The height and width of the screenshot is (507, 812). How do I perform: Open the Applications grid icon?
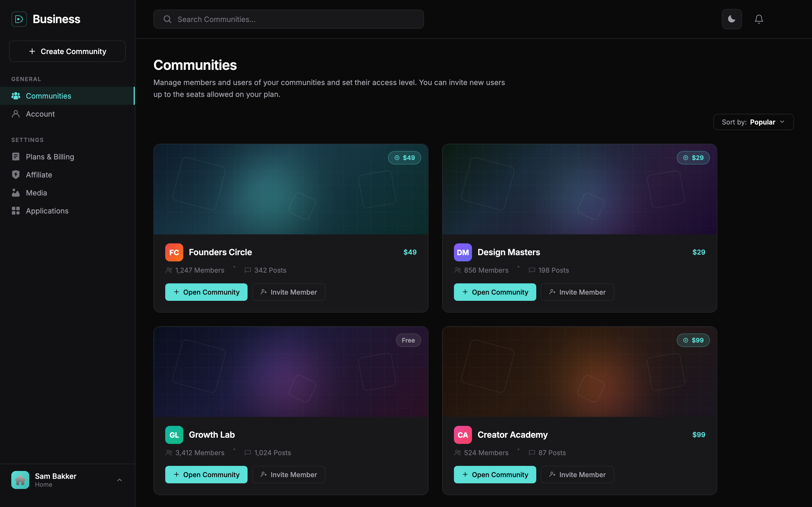coord(16,211)
